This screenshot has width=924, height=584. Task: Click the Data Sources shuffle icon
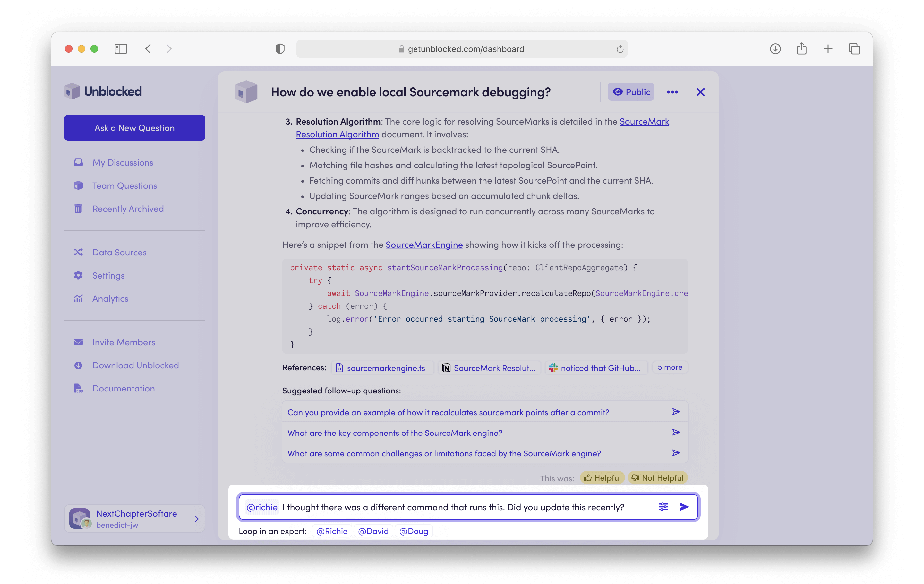click(x=78, y=252)
